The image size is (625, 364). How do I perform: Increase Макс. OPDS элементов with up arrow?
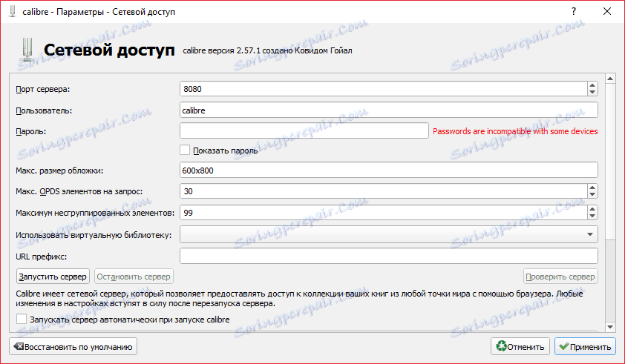point(592,188)
